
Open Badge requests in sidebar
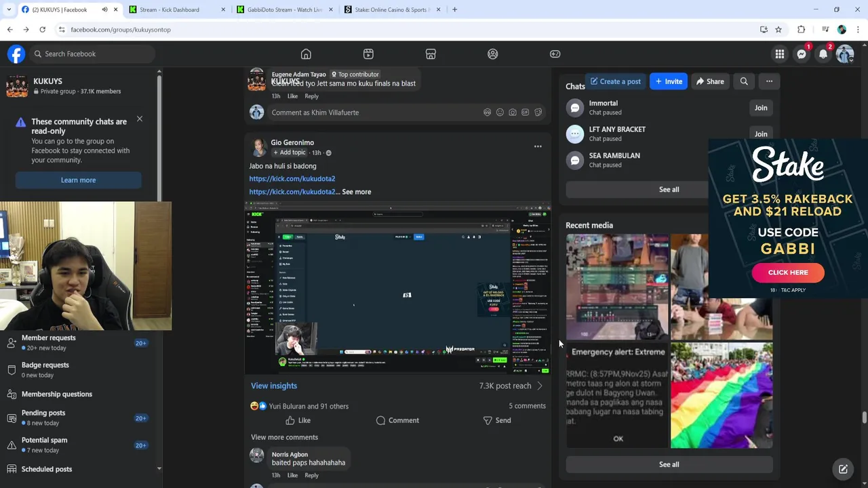[x=79, y=369]
